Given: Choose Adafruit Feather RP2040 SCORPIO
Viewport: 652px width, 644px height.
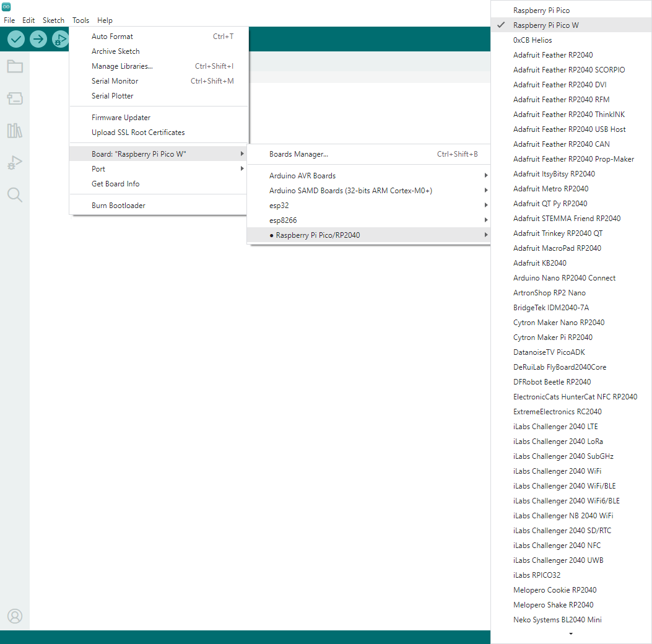Looking at the screenshot, I should [x=572, y=70].
